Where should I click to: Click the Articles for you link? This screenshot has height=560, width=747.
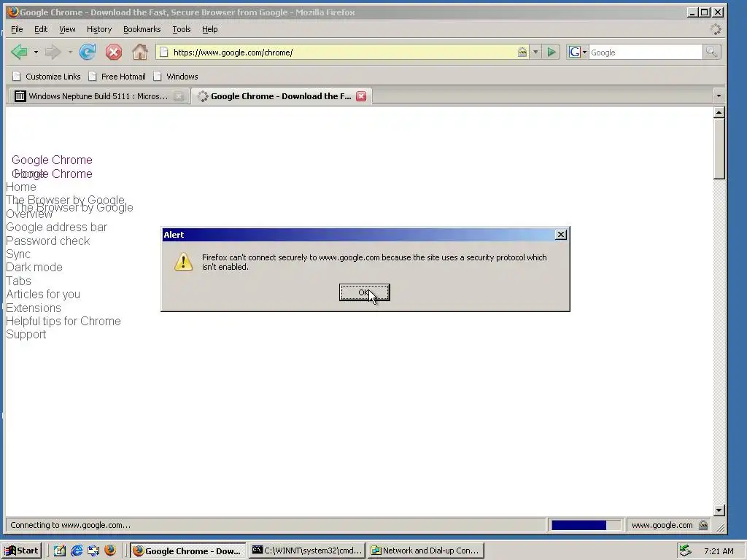pos(43,295)
